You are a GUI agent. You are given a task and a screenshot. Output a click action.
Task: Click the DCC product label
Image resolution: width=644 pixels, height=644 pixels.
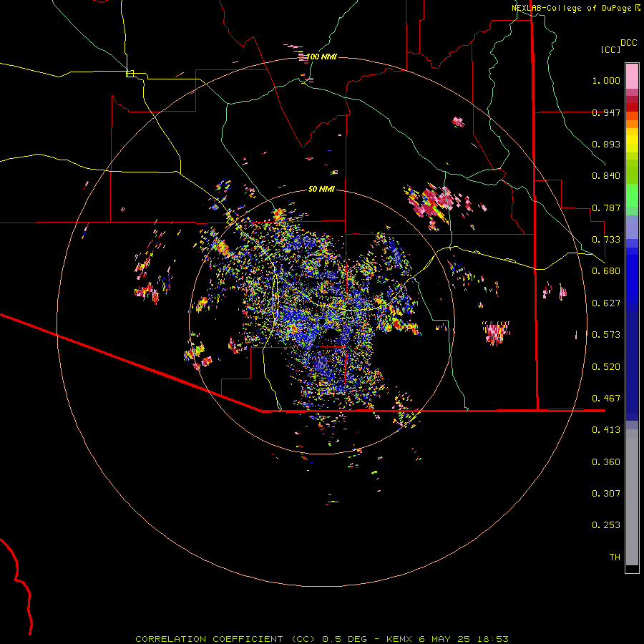coord(629,43)
